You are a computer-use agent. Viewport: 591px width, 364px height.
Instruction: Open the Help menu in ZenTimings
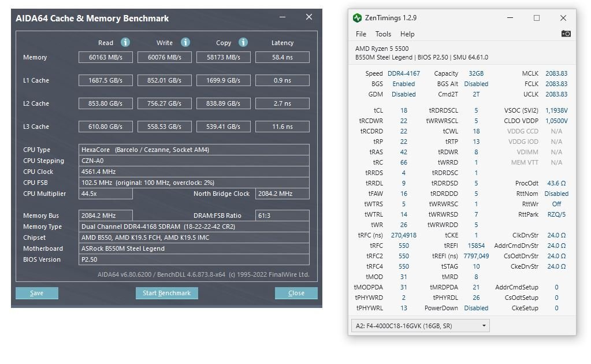[x=407, y=34]
